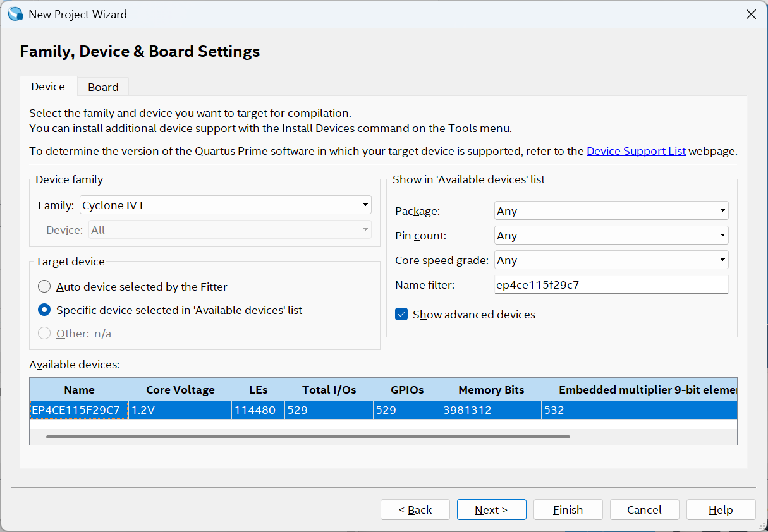Sort by the Core Voltage column header
The width and height of the screenshot is (768, 532).
pos(180,390)
